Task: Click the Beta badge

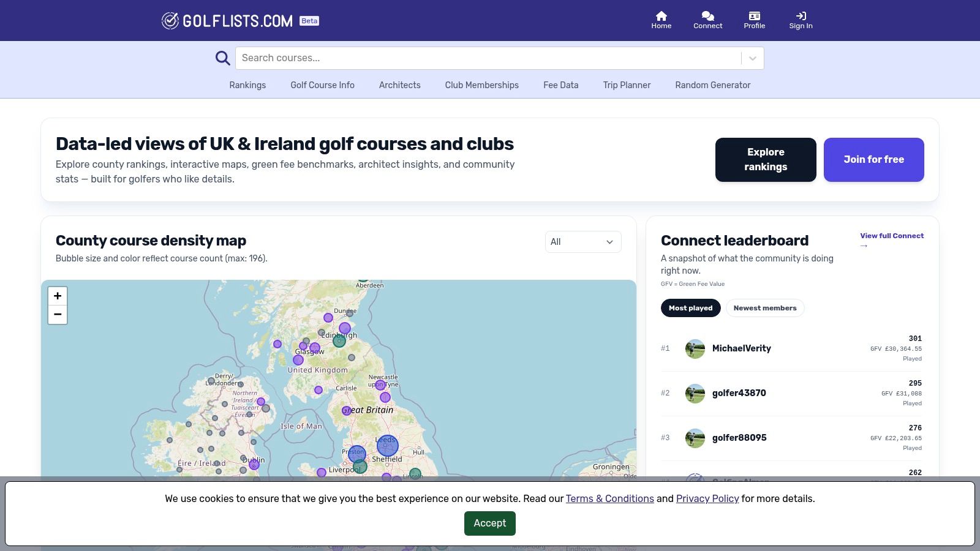Action: click(309, 21)
